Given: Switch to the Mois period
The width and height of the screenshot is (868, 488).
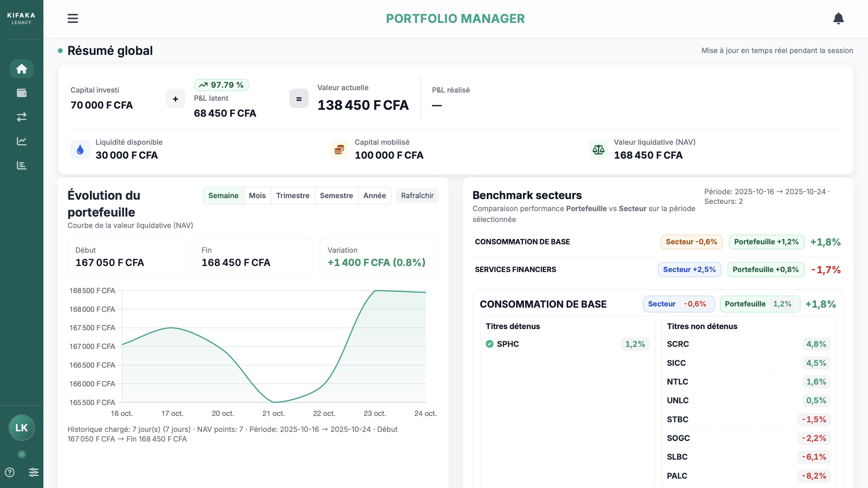Looking at the screenshot, I should click(x=257, y=196).
